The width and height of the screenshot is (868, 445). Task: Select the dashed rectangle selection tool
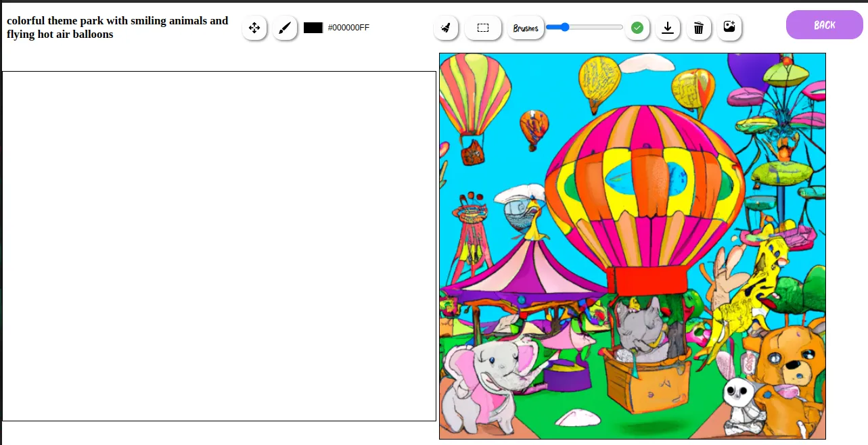pyautogui.click(x=483, y=28)
